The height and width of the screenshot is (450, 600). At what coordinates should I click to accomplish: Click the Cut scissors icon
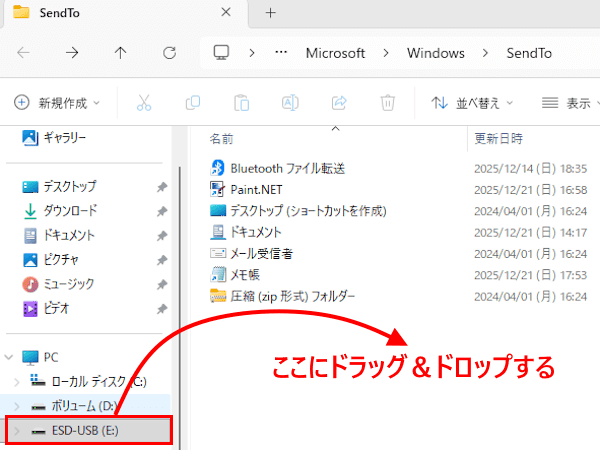[144, 103]
